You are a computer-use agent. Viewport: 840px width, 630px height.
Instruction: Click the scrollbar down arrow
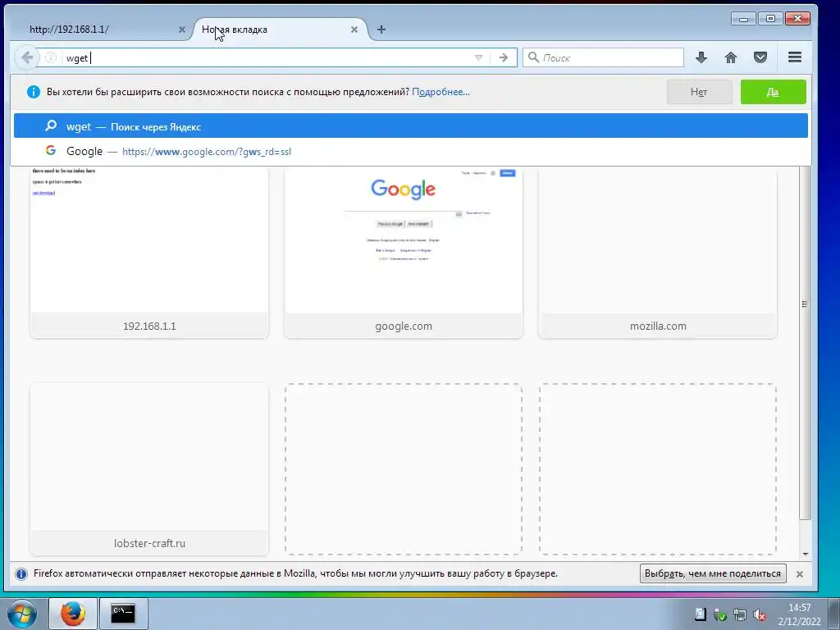pos(806,555)
